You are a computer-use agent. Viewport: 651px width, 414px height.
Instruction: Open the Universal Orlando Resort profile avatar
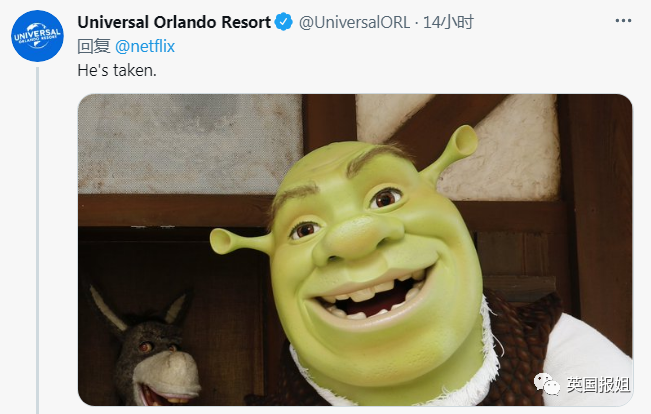(37, 36)
